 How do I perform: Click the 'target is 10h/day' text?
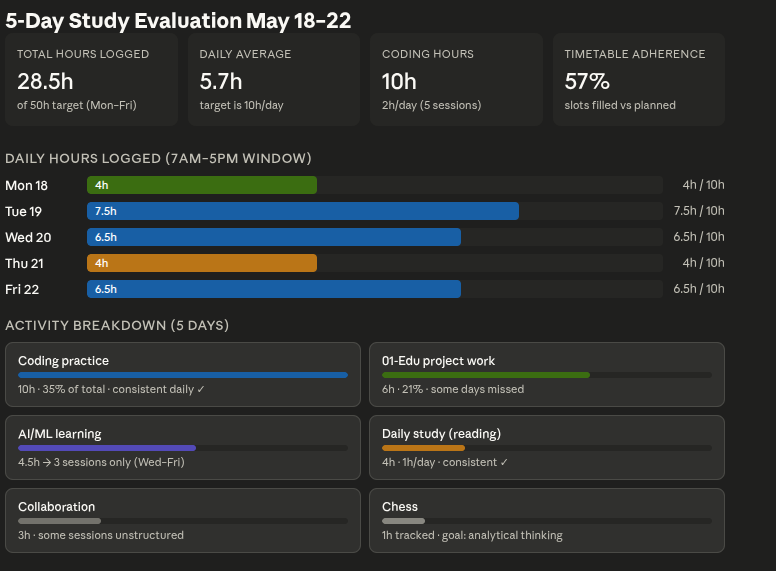(x=242, y=105)
